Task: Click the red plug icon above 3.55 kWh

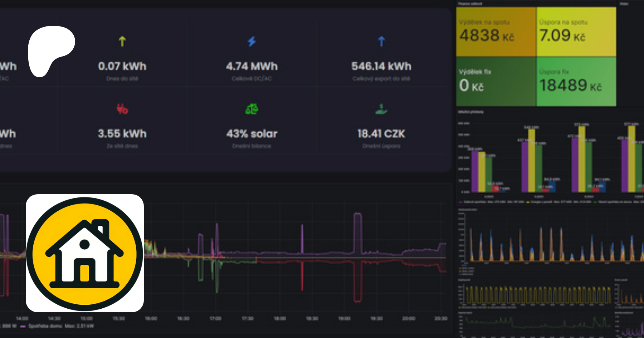Action: click(x=122, y=109)
